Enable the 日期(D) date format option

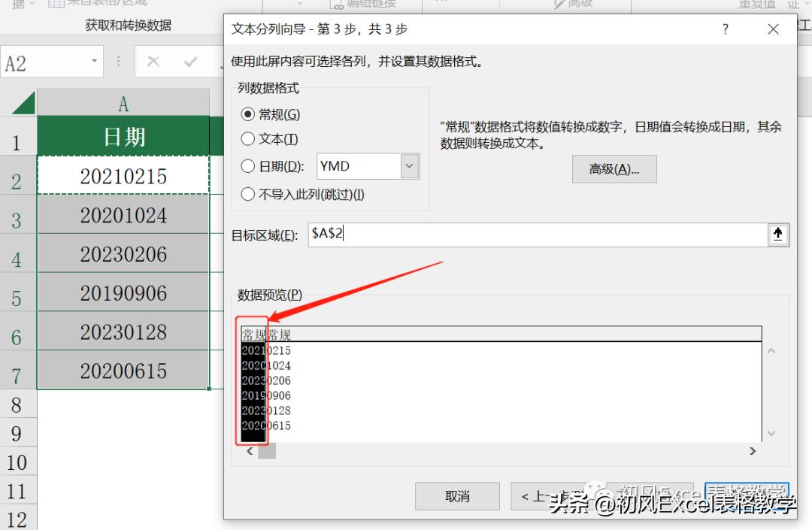pos(248,166)
